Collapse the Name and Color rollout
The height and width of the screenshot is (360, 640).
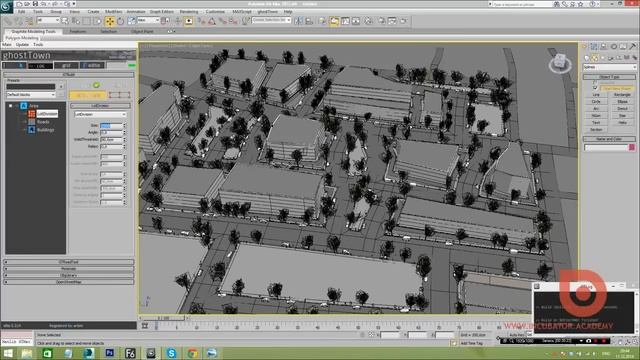[x=609, y=139]
